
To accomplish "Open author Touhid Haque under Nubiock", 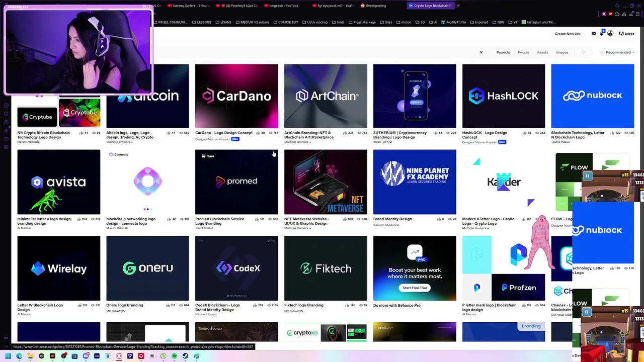I will click(561, 142).
